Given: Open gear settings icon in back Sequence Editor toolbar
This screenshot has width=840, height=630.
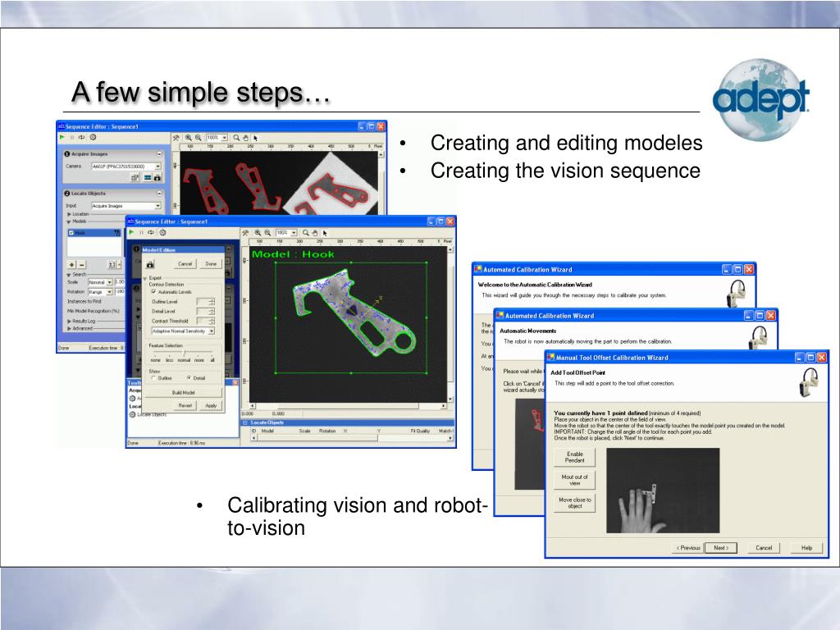Looking at the screenshot, I should [x=93, y=138].
